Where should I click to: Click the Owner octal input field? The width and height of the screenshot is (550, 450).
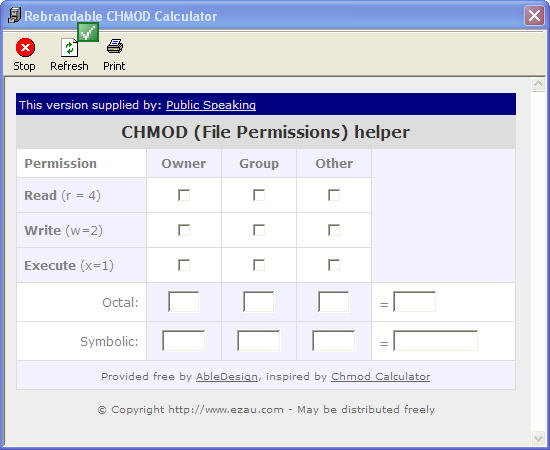coord(183,302)
